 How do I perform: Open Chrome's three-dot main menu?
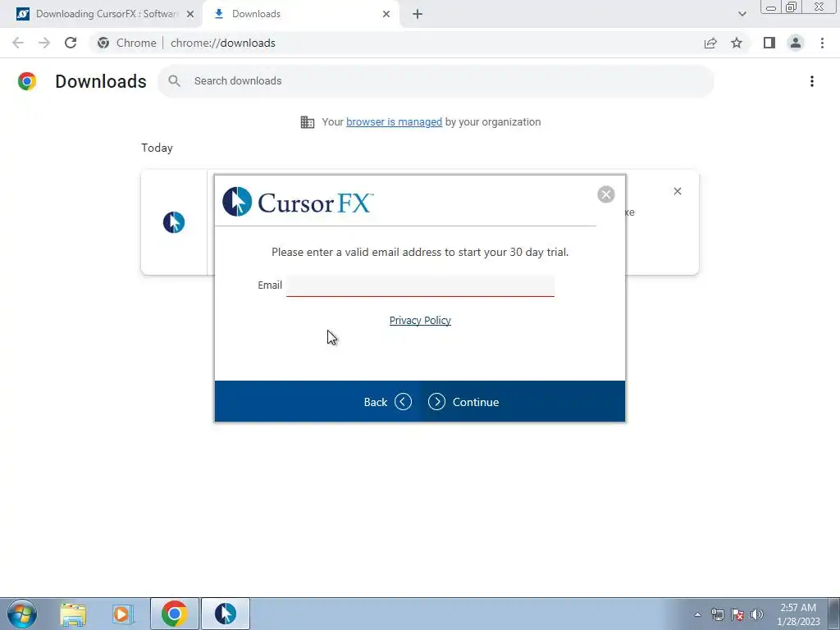coord(822,43)
